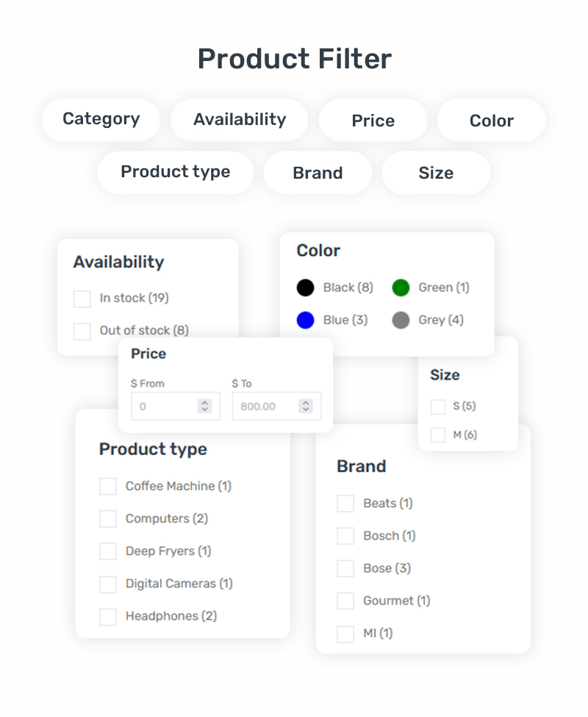Click the price From stepper arrows

pyautogui.click(x=205, y=406)
